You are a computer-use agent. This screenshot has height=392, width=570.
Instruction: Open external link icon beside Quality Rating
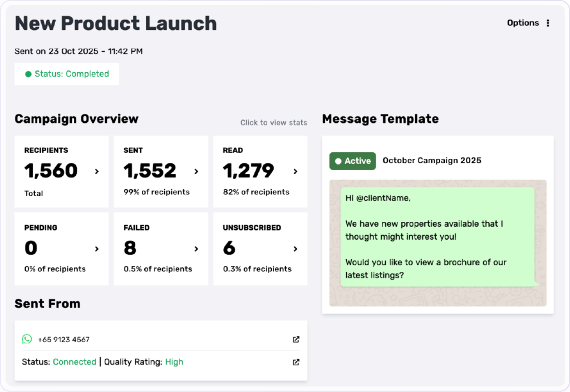[x=296, y=362]
